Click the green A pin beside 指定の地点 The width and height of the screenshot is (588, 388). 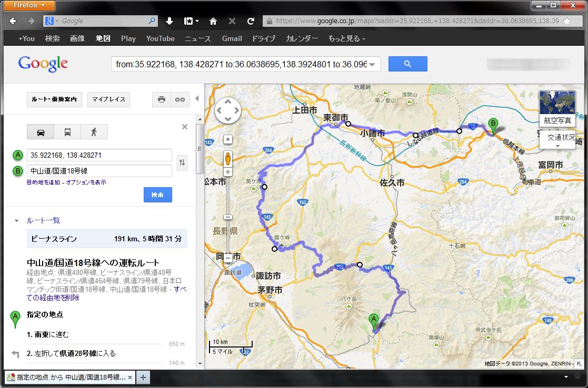point(15,320)
